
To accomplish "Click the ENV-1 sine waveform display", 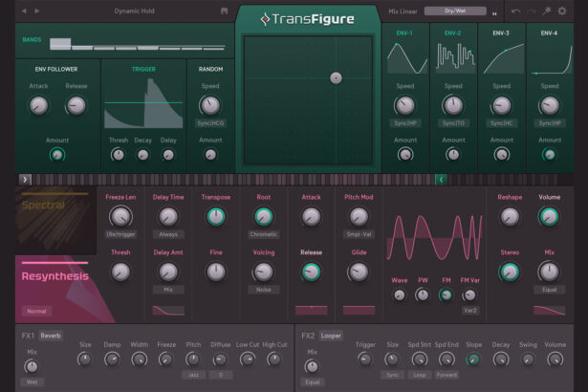I will coord(407,58).
